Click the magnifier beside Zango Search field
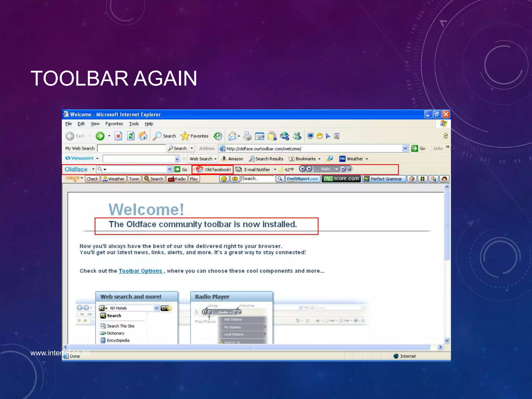532x399 pixels. 280,179
